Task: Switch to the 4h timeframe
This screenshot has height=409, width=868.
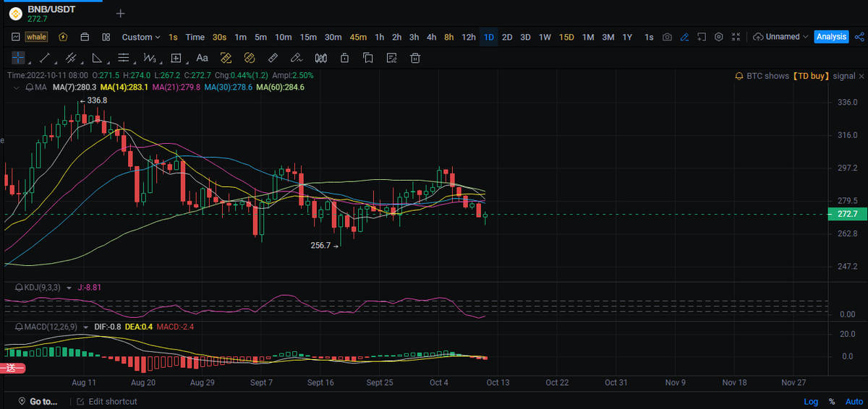Action: pos(431,37)
